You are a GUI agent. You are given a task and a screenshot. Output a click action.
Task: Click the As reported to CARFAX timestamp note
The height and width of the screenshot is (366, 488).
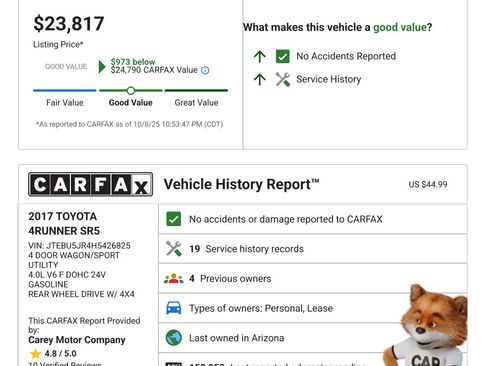coord(129,124)
